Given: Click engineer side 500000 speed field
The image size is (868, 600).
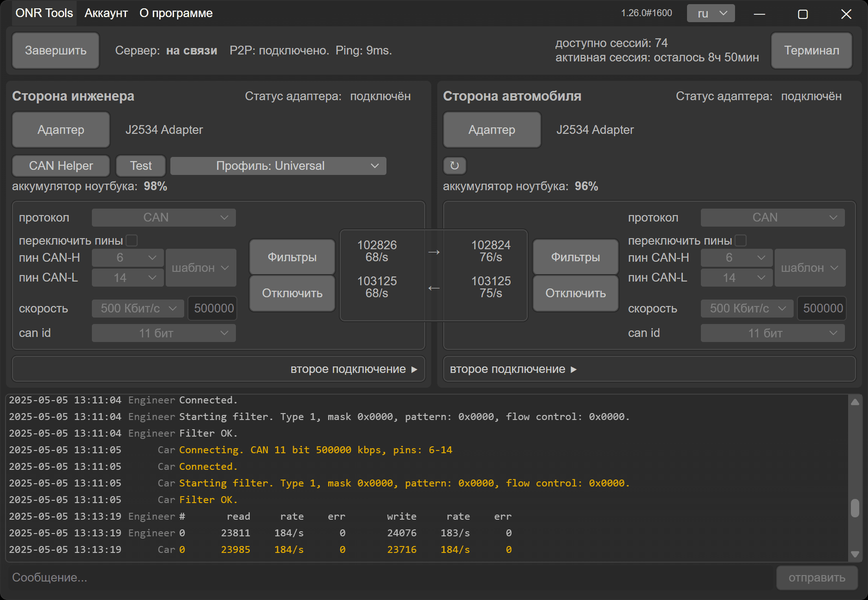Looking at the screenshot, I should pyautogui.click(x=213, y=308).
